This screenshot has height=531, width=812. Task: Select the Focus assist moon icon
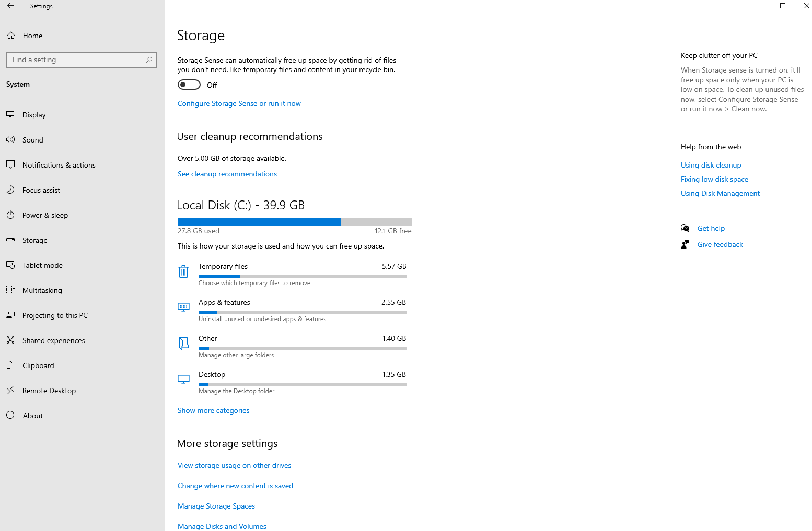coord(11,190)
